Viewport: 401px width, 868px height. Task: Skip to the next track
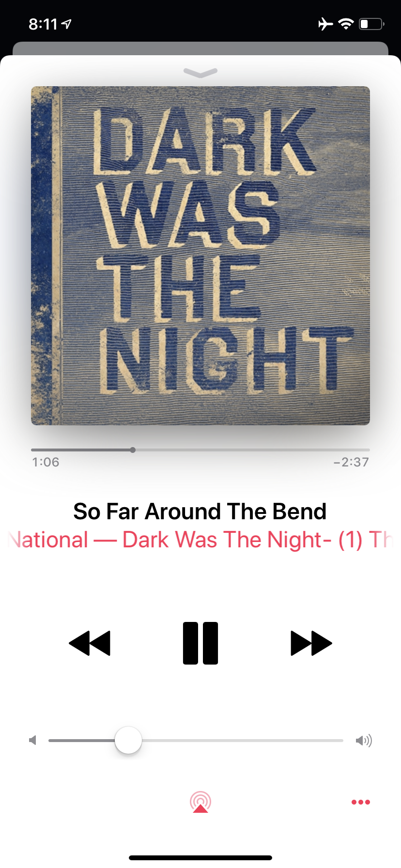311,643
